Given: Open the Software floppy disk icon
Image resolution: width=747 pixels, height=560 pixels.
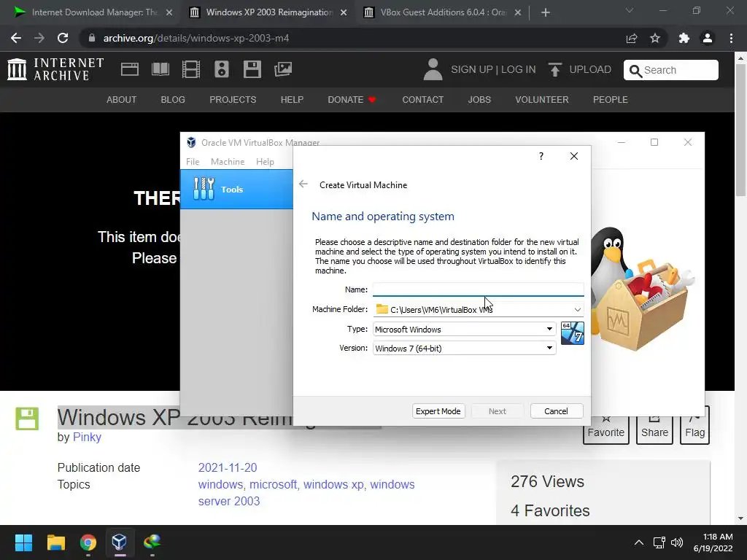Looking at the screenshot, I should pyautogui.click(x=252, y=69).
